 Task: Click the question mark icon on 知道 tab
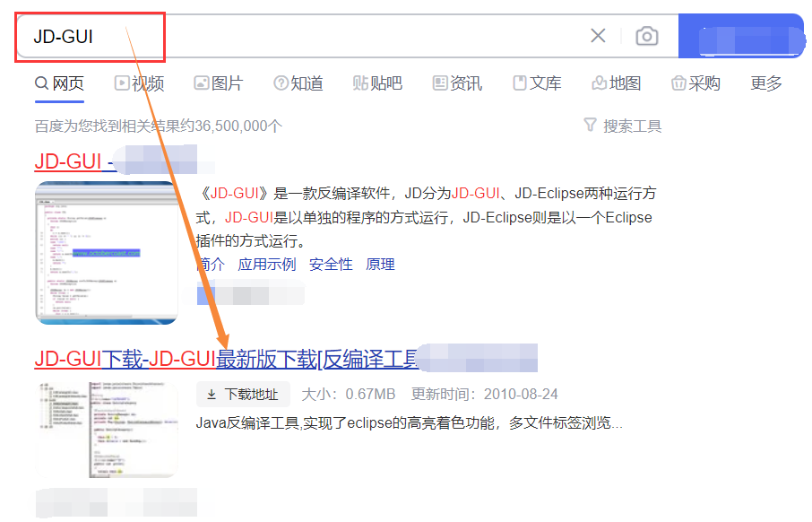[281, 83]
